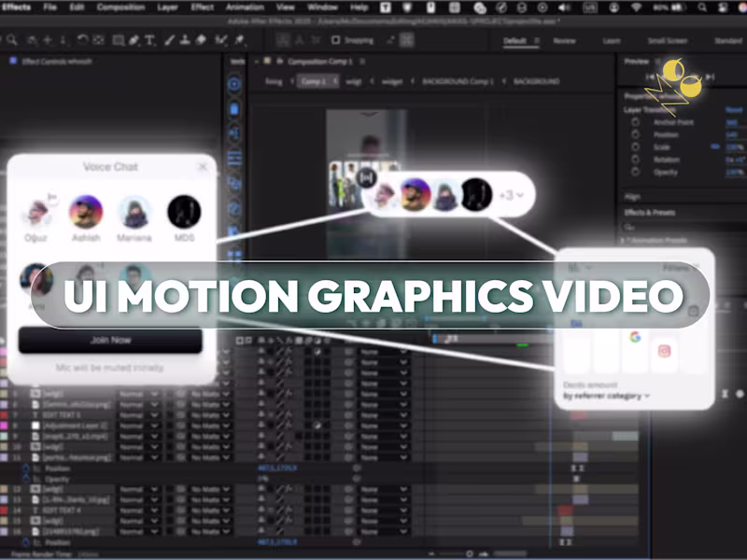Click the search icon in Effects & Presets
This screenshot has width=747, height=560.
629,228
